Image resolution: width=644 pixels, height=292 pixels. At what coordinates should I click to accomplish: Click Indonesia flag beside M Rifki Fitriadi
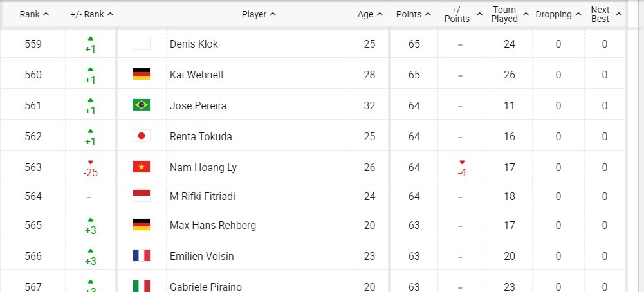pyautogui.click(x=142, y=196)
